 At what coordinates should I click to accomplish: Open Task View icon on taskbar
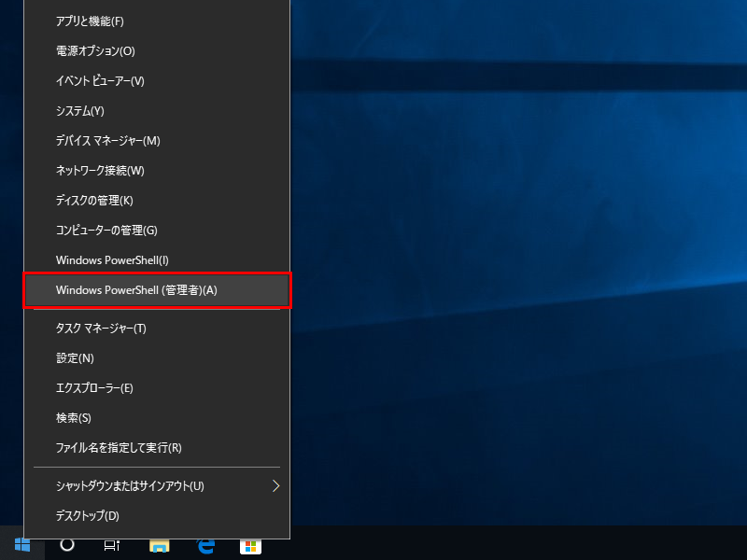coord(112,545)
